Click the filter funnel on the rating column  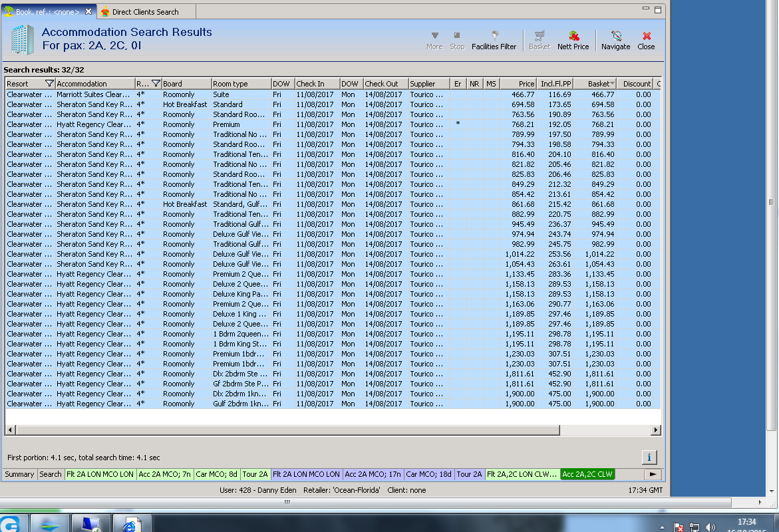156,83
